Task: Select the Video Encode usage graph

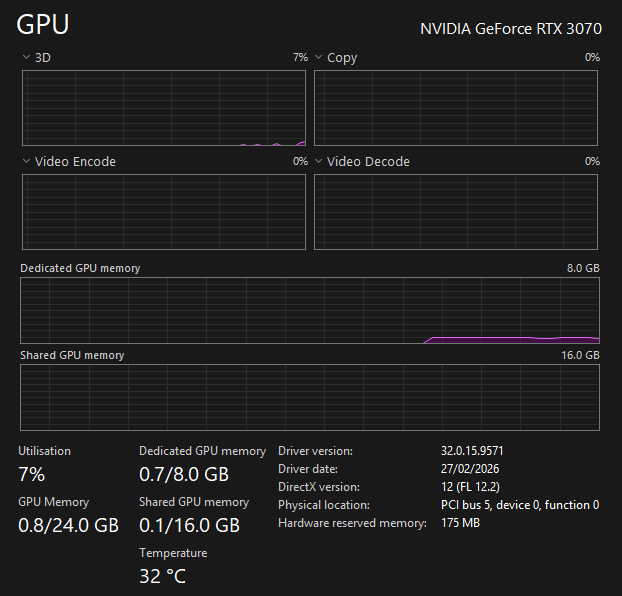Action: point(164,212)
